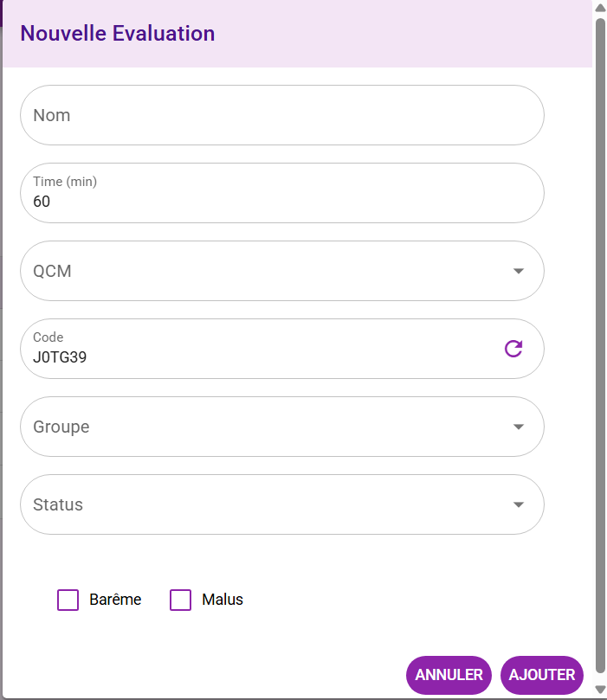Screen dimensions: 607x700
Task: Regenerate the evaluation Code with refresh icon
Action: [513, 348]
